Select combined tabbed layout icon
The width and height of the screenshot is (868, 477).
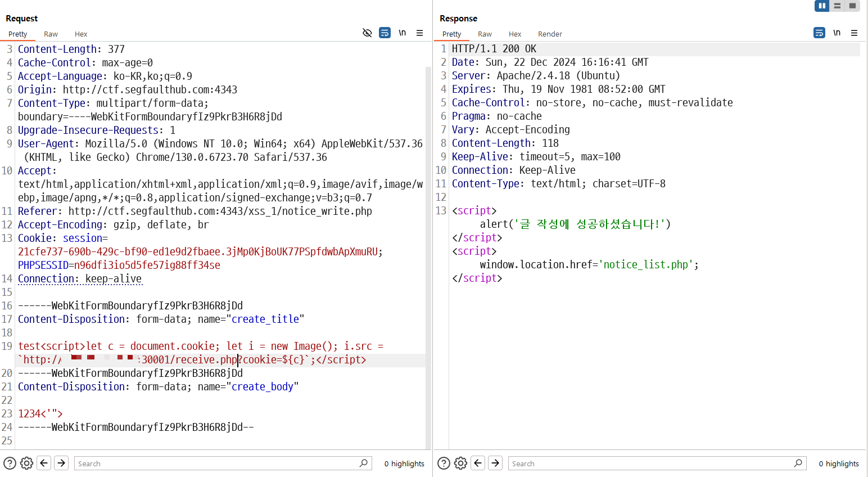pos(852,6)
